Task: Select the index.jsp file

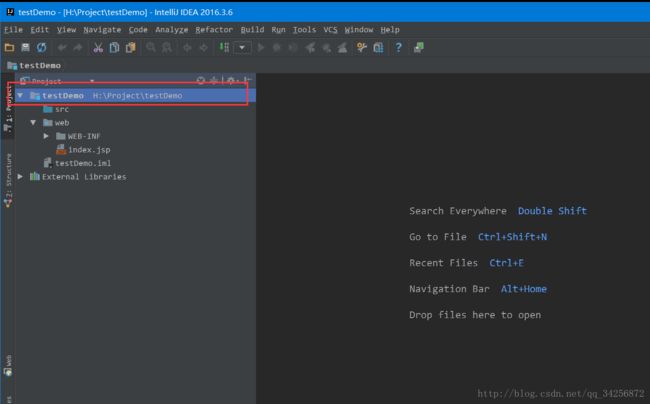Action: click(x=83, y=150)
